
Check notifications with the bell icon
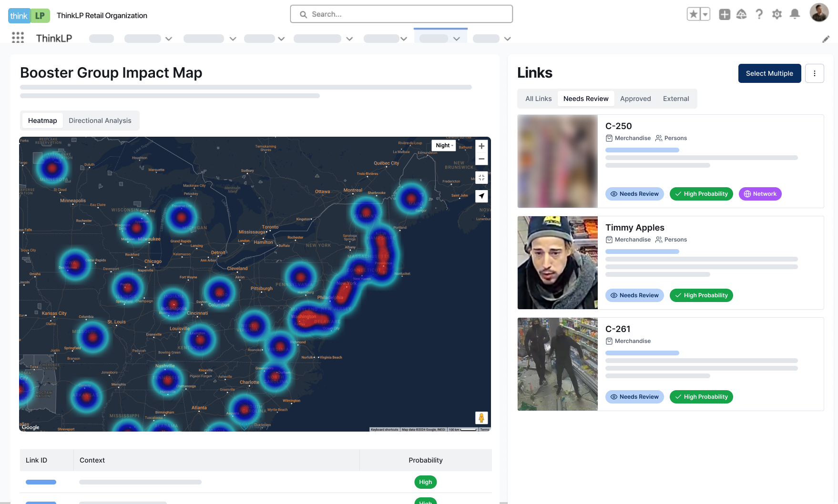[794, 14]
